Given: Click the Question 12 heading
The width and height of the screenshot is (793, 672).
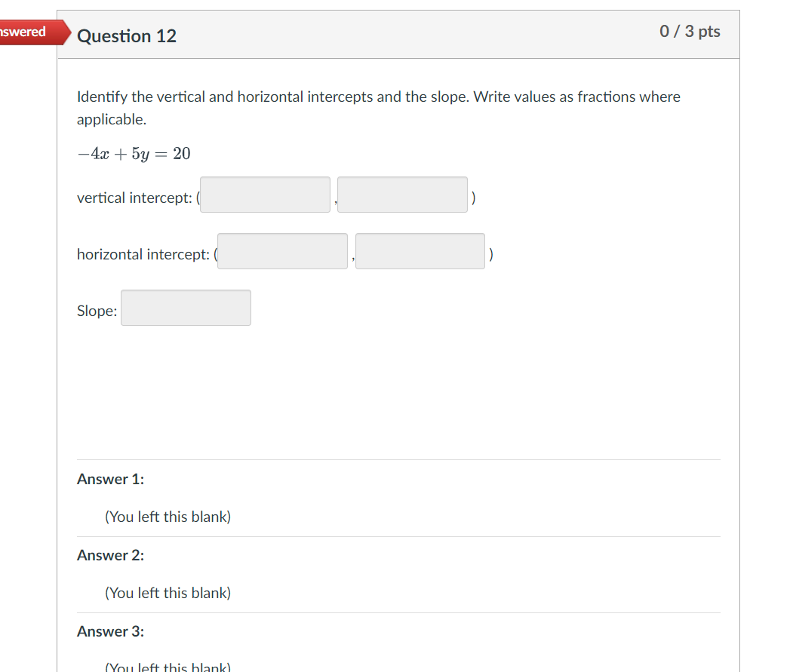Looking at the screenshot, I should pos(127,36).
